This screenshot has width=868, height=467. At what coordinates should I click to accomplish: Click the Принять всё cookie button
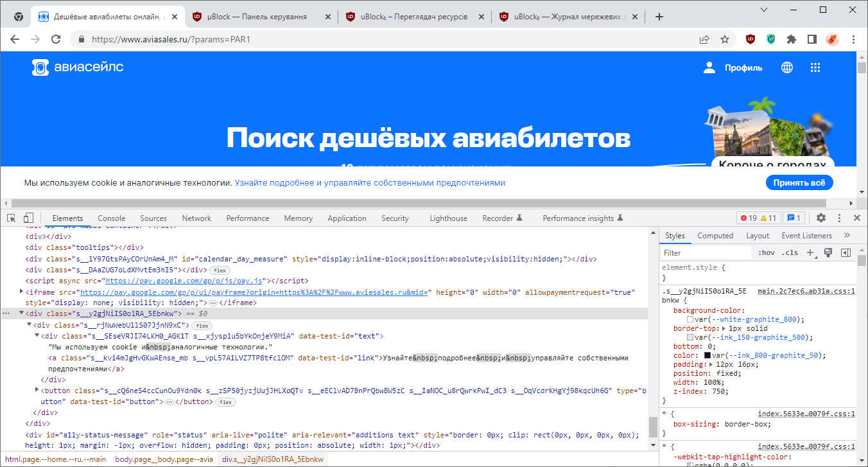point(799,182)
